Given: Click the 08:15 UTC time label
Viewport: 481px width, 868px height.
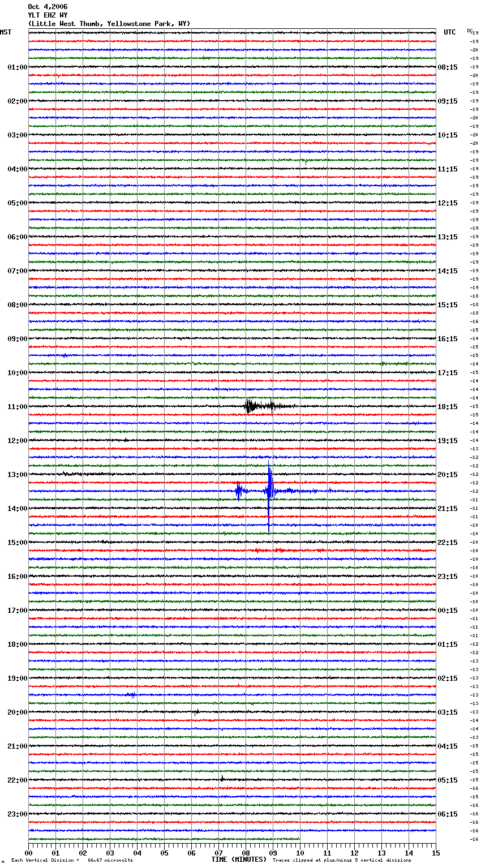Looking at the screenshot, I should 448,67.
